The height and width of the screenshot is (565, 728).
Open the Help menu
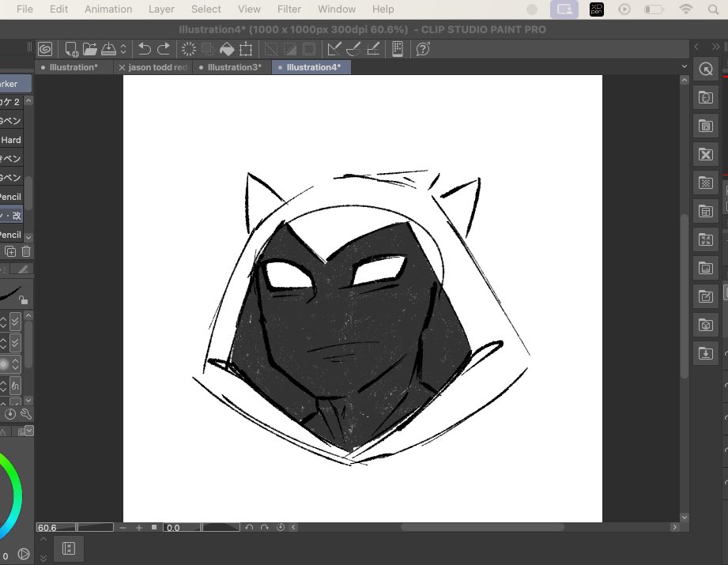pos(383,9)
